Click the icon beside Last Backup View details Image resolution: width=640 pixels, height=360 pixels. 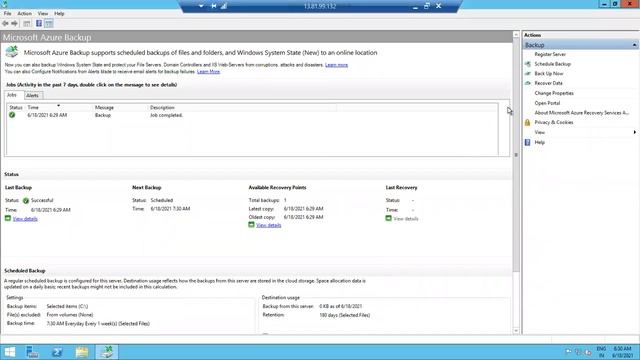click(x=8, y=218)
